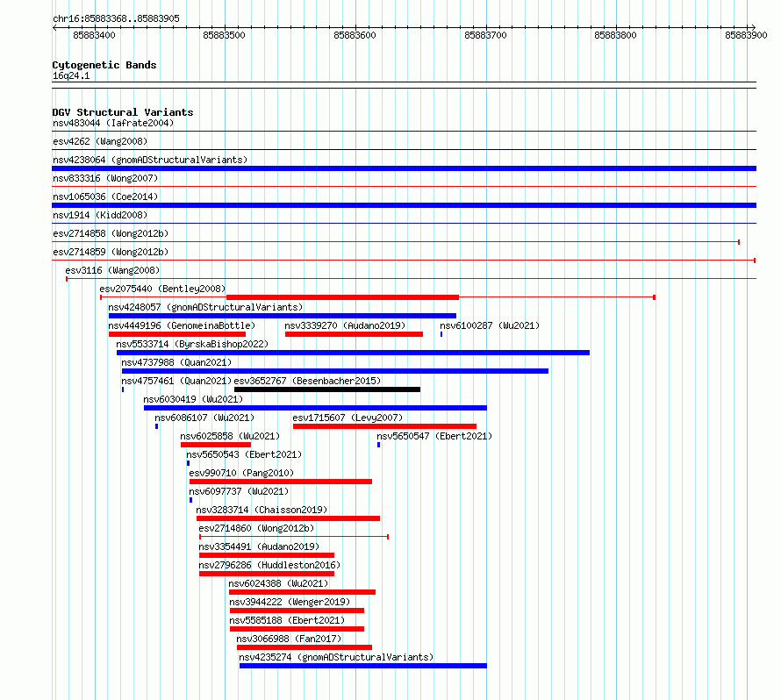Select the nsv6025858 (Wu2021) label
The image size is (781, 700).
(x=230, y=436)
